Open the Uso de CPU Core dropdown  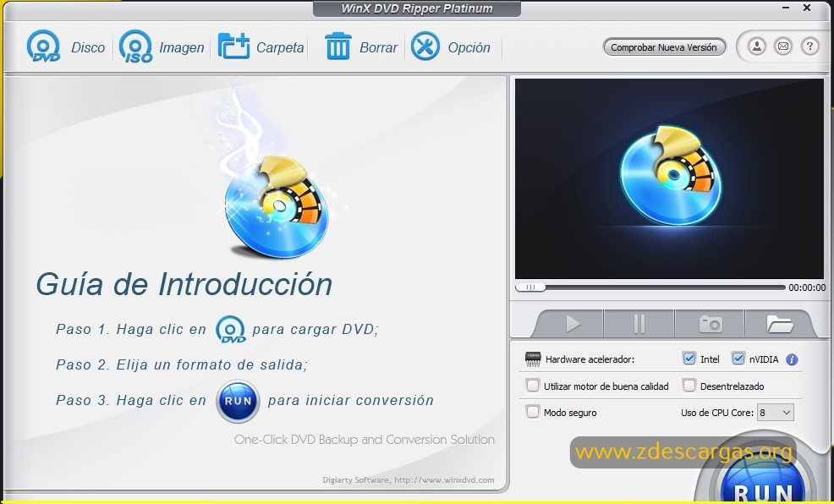click(776, 413)
